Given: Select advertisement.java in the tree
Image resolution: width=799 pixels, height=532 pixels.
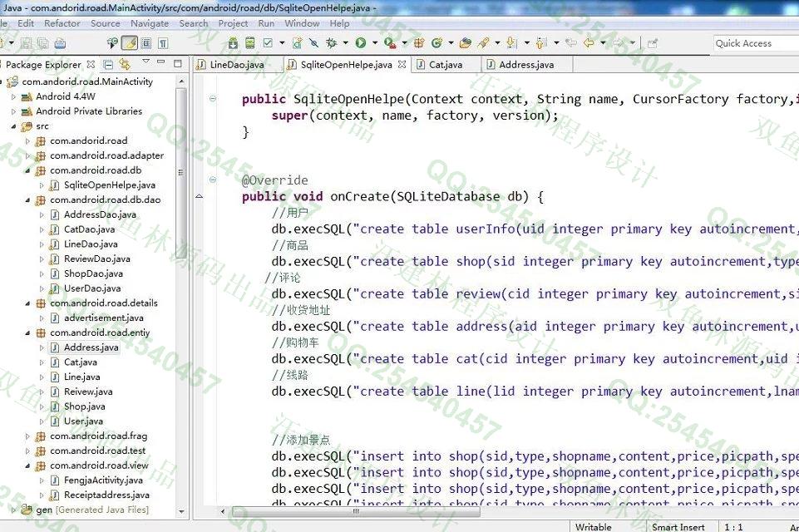Looking at the screenshot, I should (103, 318).
